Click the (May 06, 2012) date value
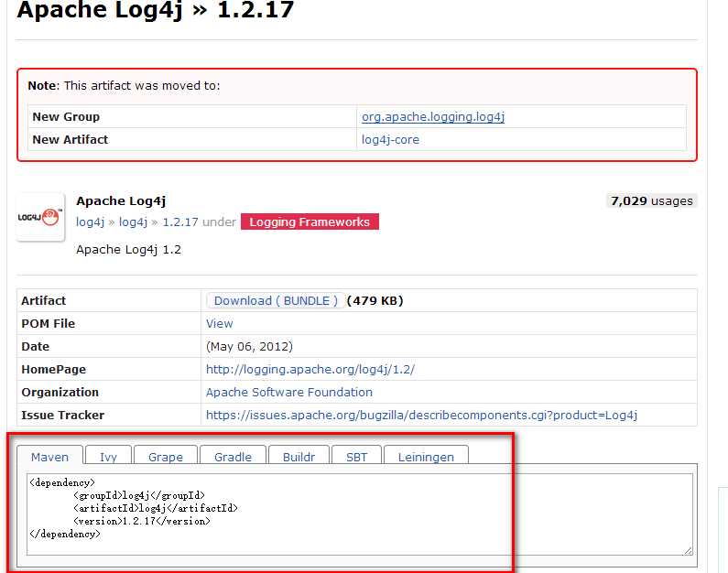This screenshot has height=573, width=728. coord(249,347)
